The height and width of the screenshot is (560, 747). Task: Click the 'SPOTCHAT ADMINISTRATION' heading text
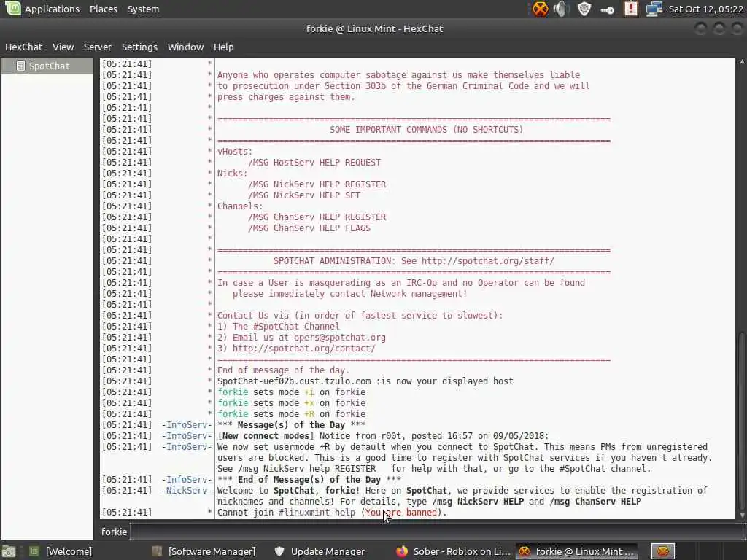[334, 260]
